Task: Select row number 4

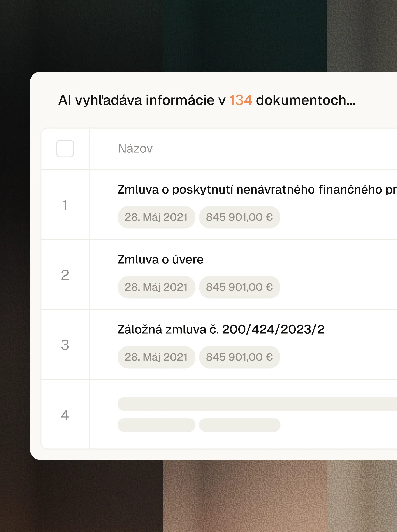Action: 65,415
